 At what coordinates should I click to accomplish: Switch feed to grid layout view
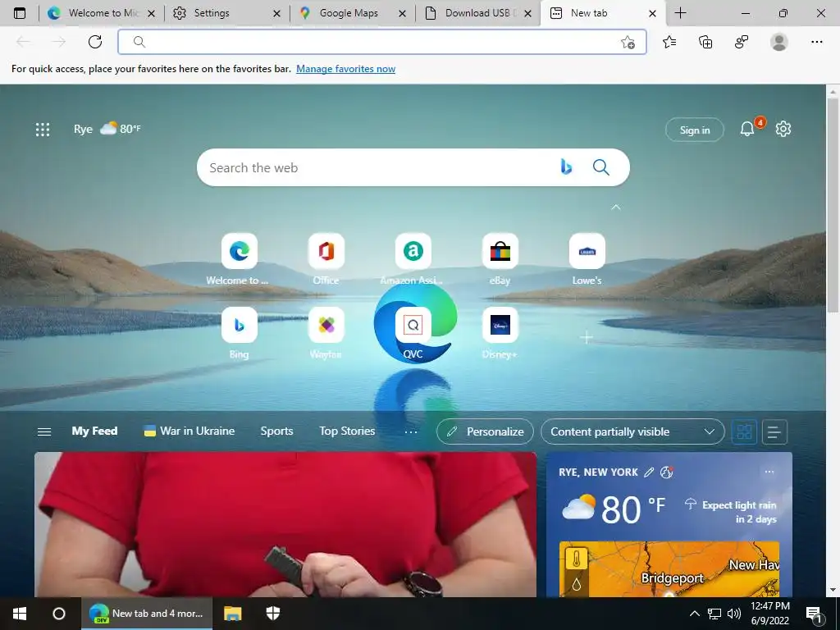(744, 431)
